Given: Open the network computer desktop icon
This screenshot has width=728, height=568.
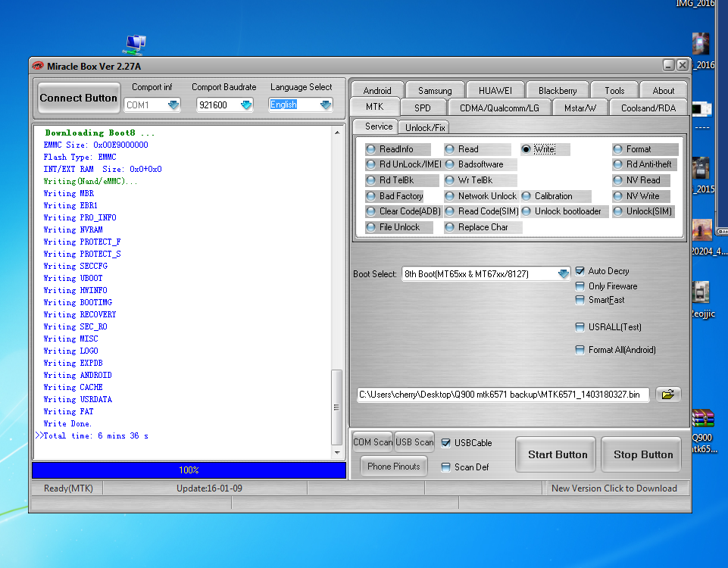Looking at the screenshot, I should 135,45.
